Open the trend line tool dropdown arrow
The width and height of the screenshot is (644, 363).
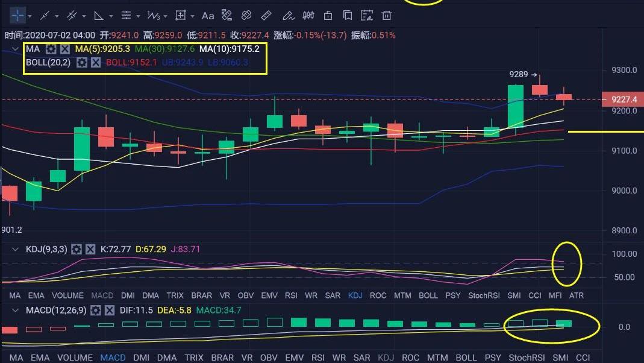tap(57, 16)
